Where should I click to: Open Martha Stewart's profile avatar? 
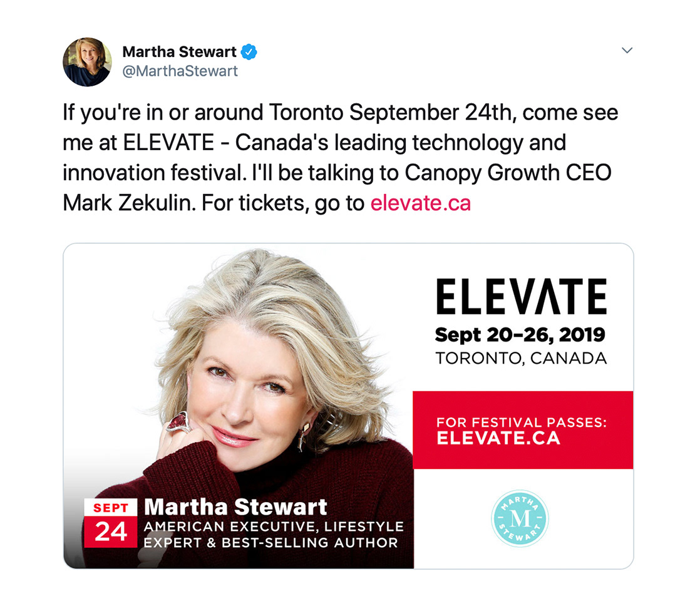(87, 61)
